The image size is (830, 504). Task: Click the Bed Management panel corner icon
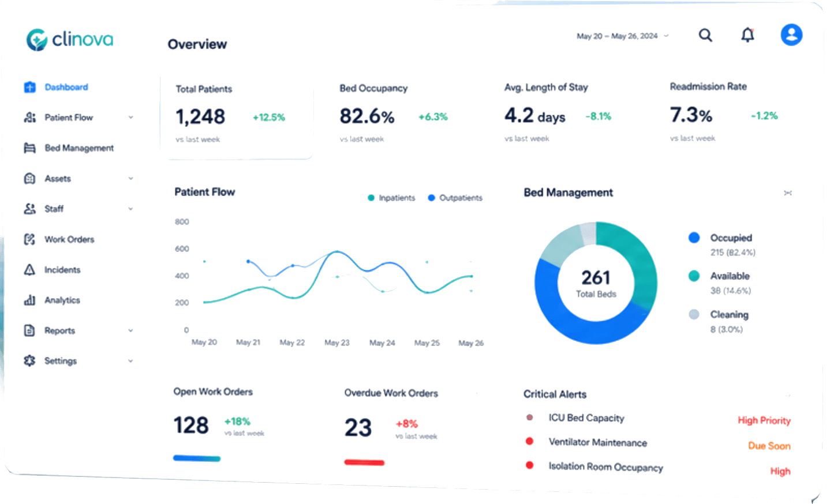tap(788, 193)
